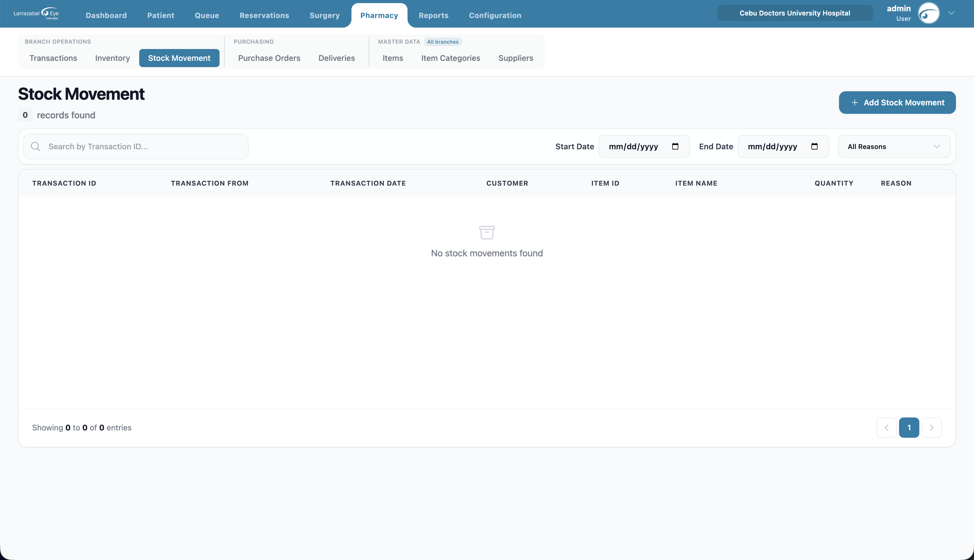Image resolution: width=974 pixels, height=560 pixels.
Task: Click the empty archive box icon
Action: 487,232
